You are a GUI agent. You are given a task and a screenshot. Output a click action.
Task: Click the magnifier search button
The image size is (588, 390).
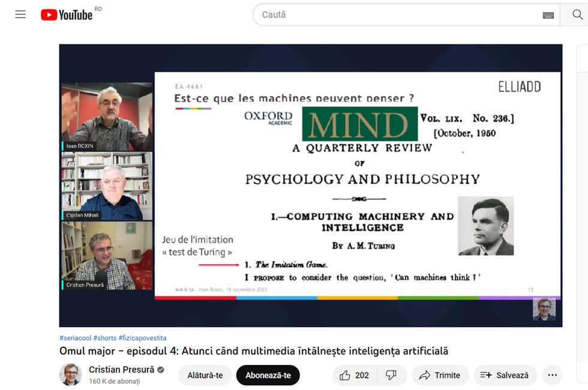(577, 14)
